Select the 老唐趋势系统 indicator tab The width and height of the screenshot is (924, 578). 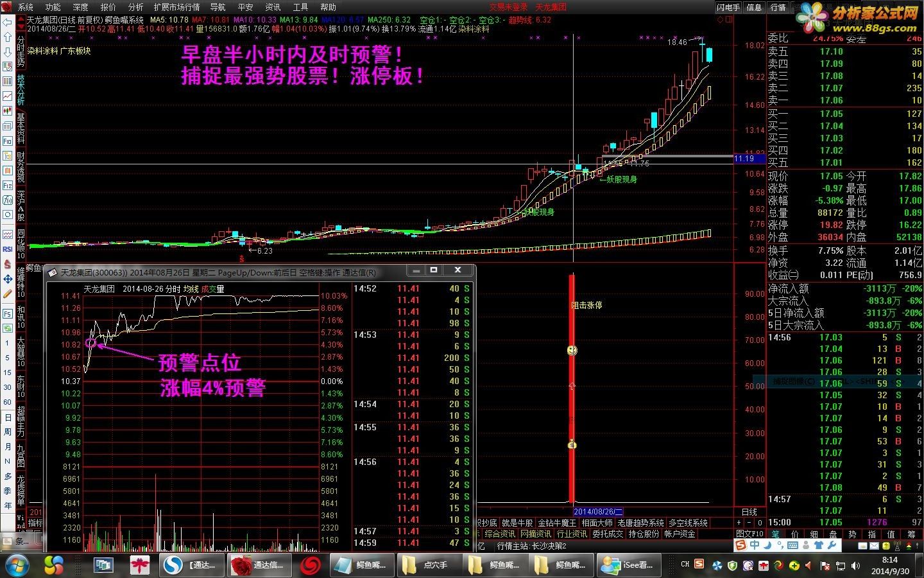(641, 523)
